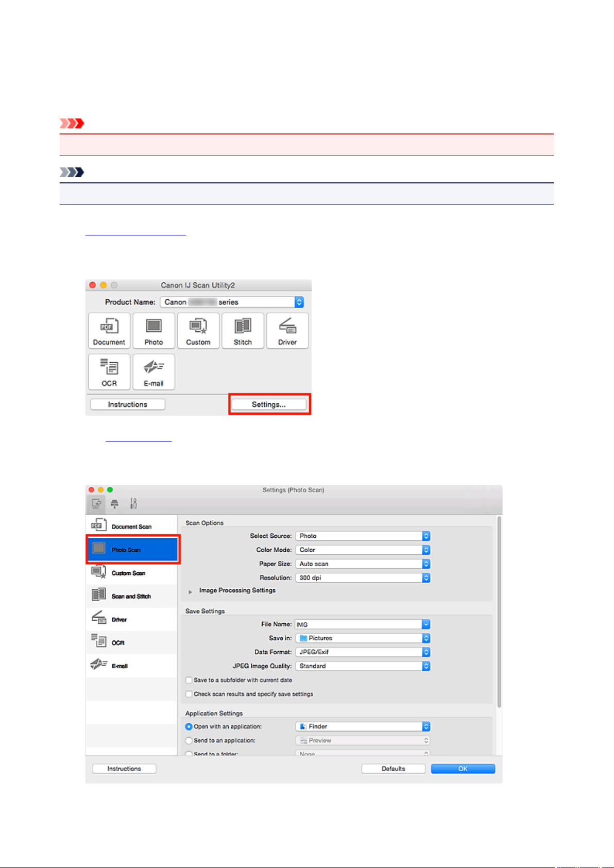Viewport: 614px width, 868px height.
Task: Click the Save Settings section heading
Action: (205, 611)
